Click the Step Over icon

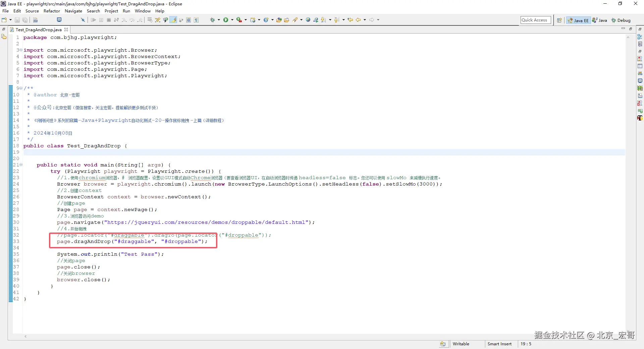[132, 20]
